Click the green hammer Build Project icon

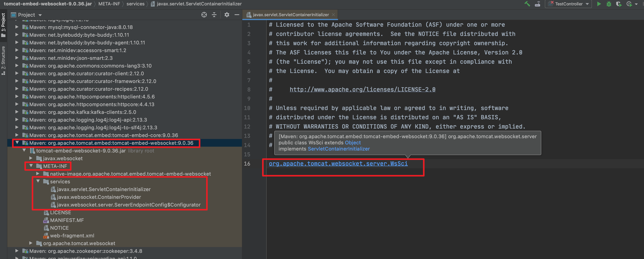click(x=527, y=4)
